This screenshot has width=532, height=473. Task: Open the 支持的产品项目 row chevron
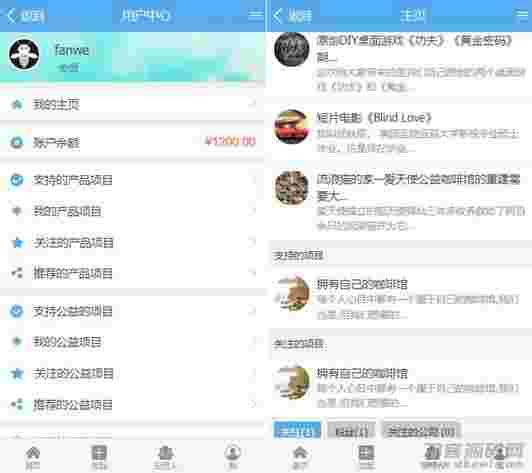pos(253,180)
